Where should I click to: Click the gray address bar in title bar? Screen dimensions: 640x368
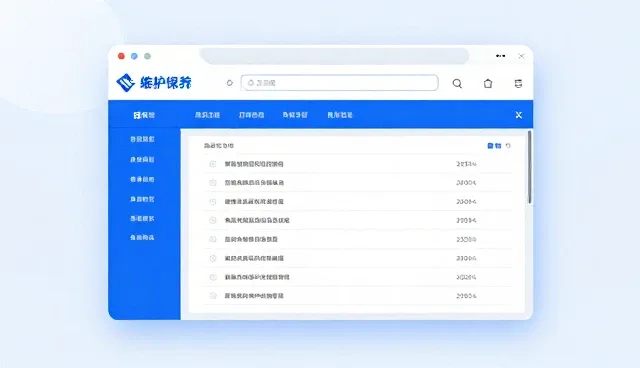pyautogui.click(x=335, y=56)
